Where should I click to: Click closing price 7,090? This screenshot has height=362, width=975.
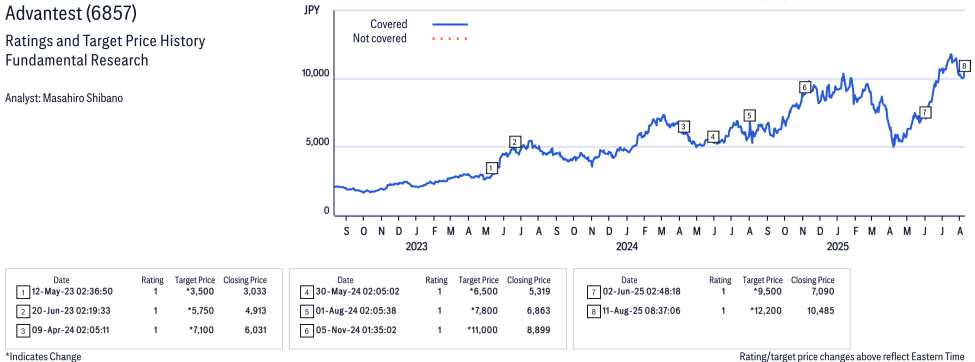point(823,291)
